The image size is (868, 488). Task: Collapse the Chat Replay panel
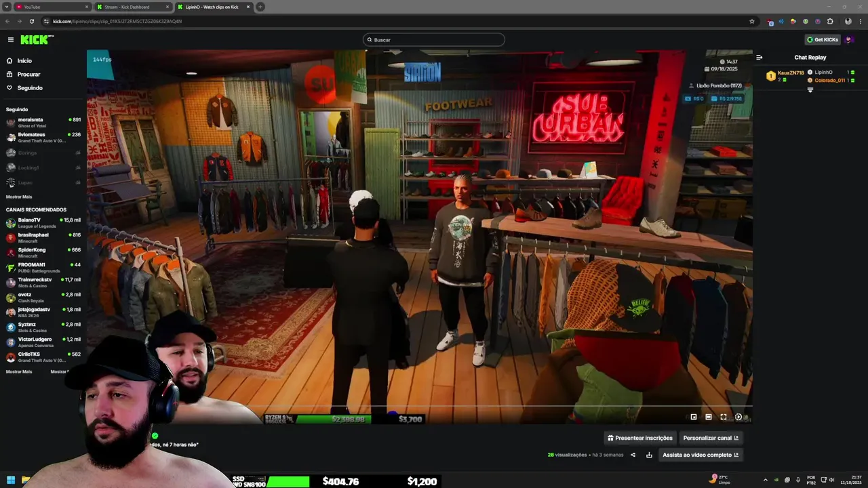[x=759, y=58]
